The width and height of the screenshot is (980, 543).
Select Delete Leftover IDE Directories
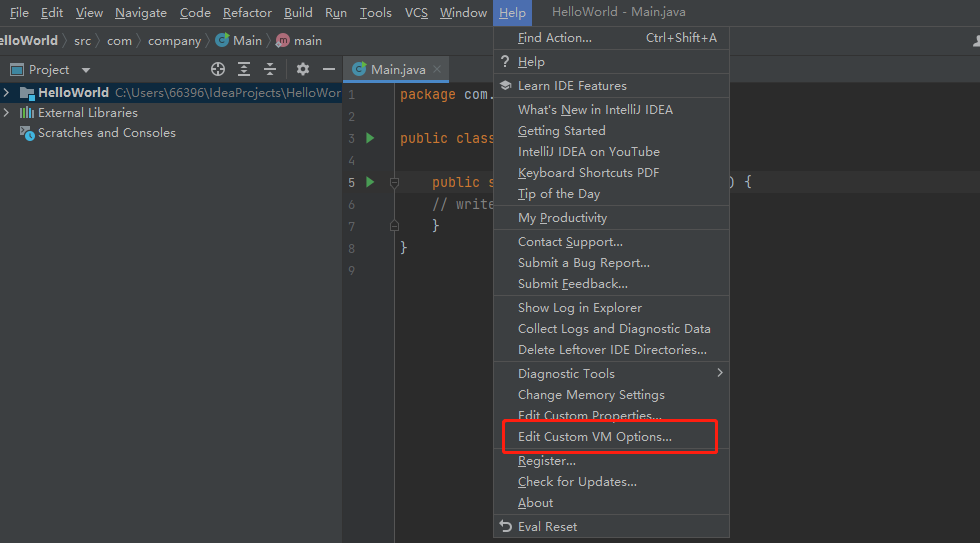pos(611,349)
